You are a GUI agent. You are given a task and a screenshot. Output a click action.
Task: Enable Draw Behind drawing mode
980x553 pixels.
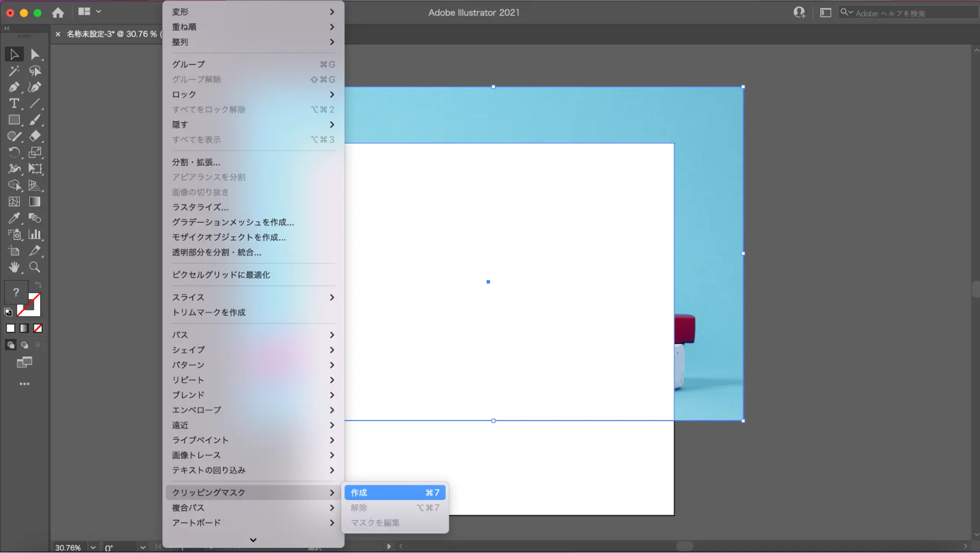[x=25, y=345]
